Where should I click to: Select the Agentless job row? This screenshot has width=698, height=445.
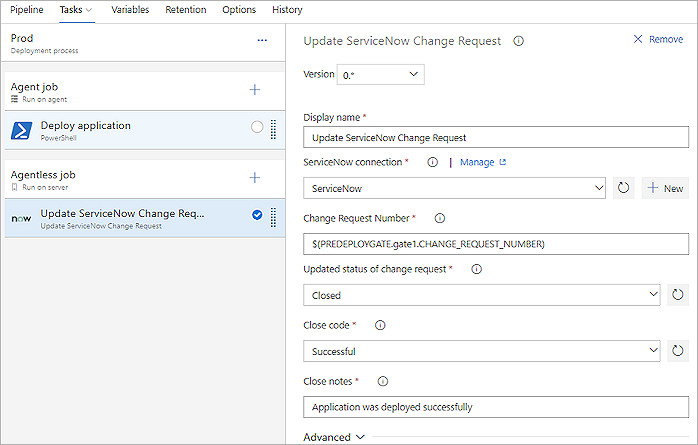click(x=145, y=180)
